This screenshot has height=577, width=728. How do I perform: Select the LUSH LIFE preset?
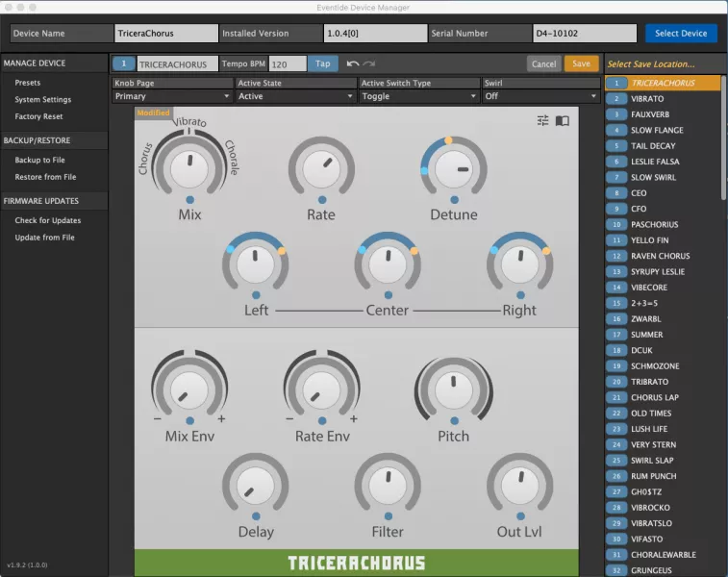pos(663,429)
